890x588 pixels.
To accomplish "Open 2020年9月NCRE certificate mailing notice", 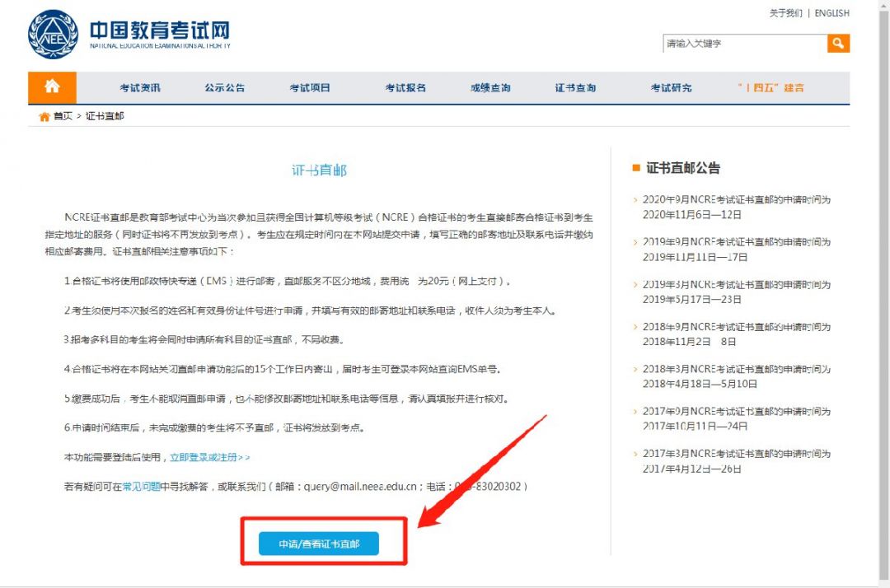I will coord(736,207).
